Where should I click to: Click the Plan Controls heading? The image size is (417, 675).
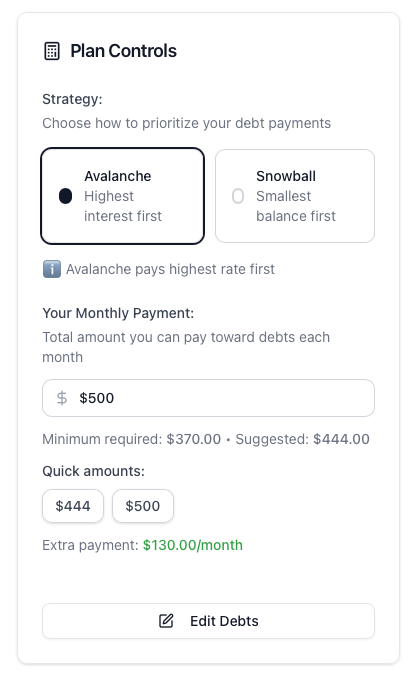[x=124, y=51]
